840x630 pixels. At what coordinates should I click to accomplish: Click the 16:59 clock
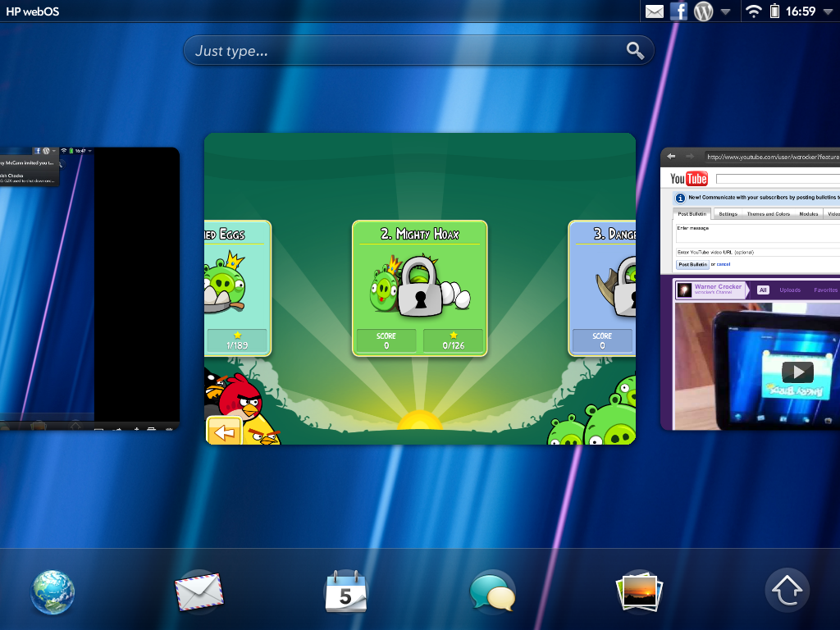801,11
